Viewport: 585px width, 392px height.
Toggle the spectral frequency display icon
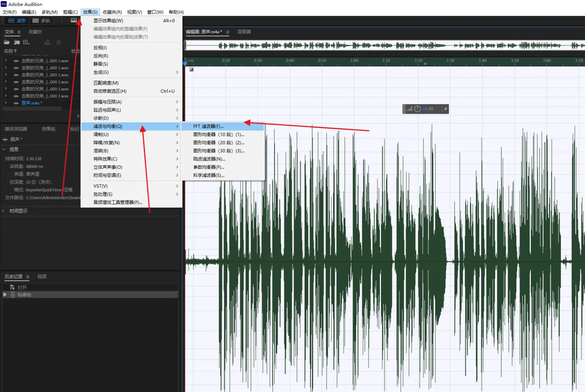click(x=74, y=20)
